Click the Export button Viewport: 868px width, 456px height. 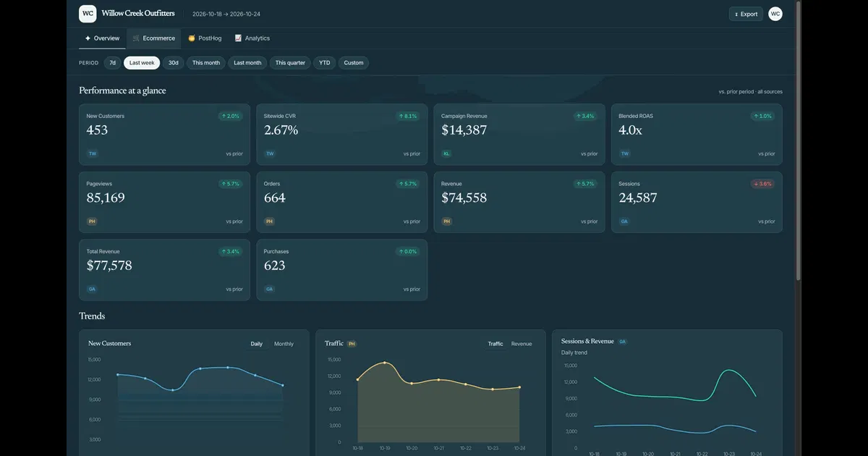pyautogui.click(x=746, y=14)
